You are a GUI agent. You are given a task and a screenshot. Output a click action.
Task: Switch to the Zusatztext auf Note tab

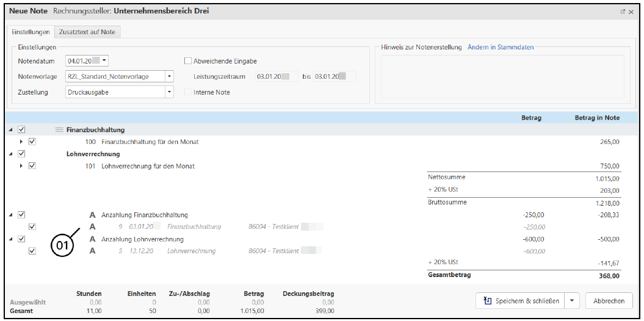[x=89, y=32]
